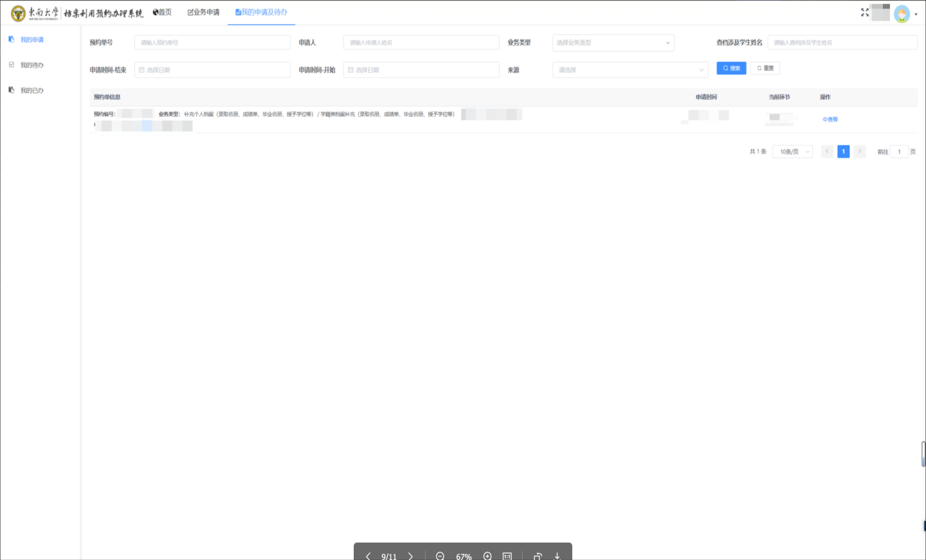Open the 业务类型 dropdown

612,42
